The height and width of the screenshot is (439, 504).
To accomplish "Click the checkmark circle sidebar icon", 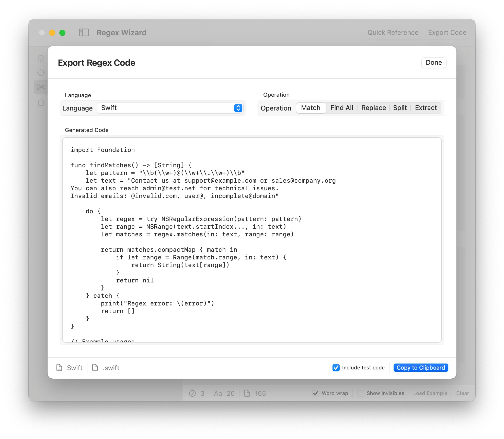I will 41,58.
